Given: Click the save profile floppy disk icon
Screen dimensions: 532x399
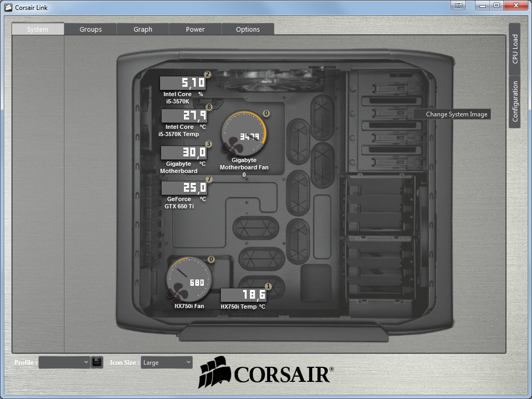Looking at the screenshot, I should click(97, 362).
